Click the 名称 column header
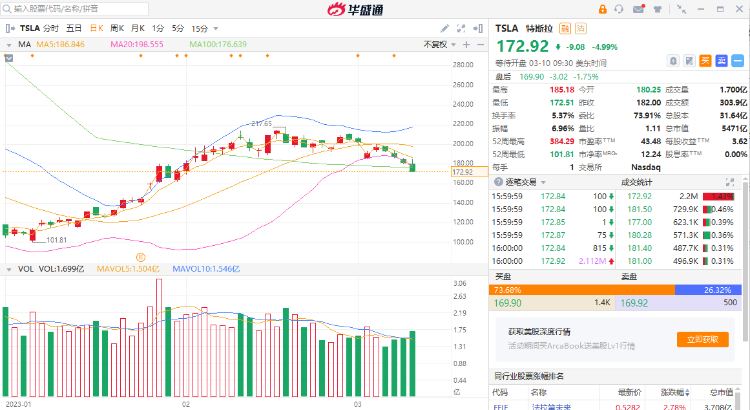750x410 pixels. coord(539,393)
